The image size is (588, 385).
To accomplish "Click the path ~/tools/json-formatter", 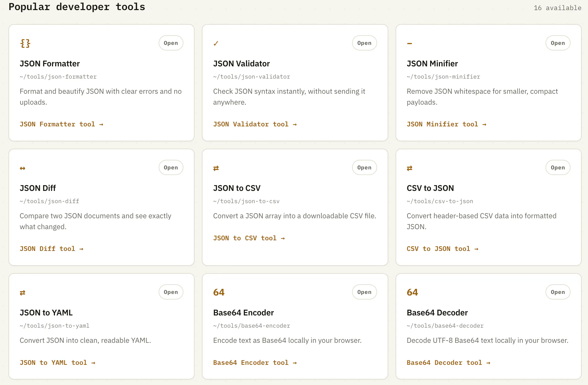I will (58, 77).
